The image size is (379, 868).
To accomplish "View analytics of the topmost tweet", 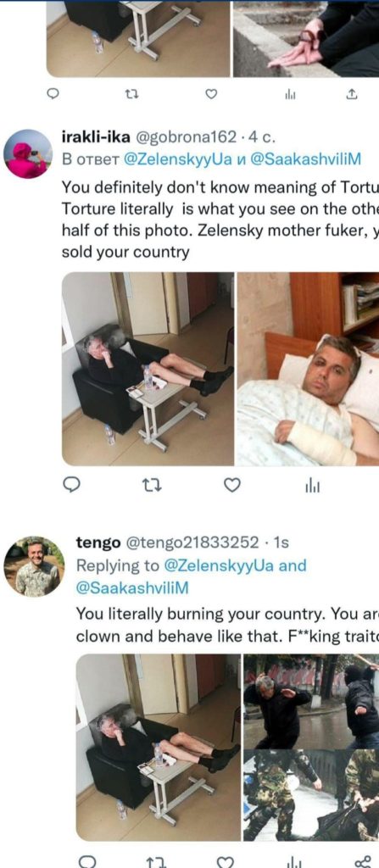I will [290, 95].
